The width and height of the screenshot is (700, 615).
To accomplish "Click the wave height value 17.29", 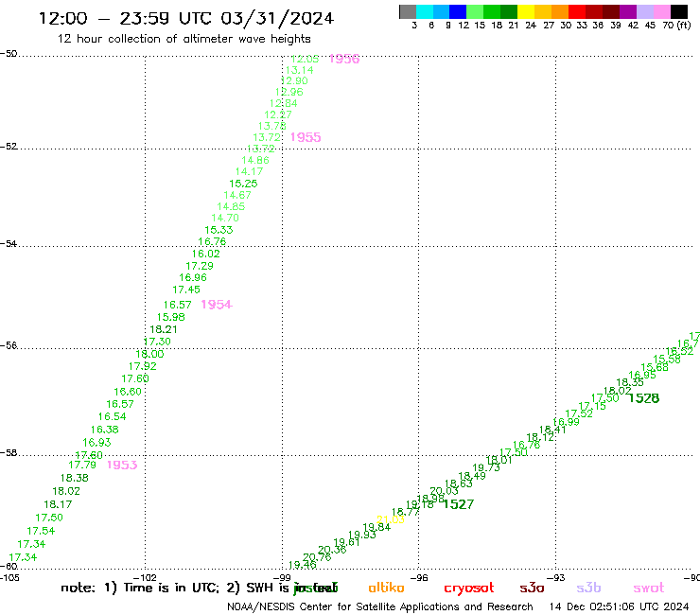I will (x=200, y=266).
